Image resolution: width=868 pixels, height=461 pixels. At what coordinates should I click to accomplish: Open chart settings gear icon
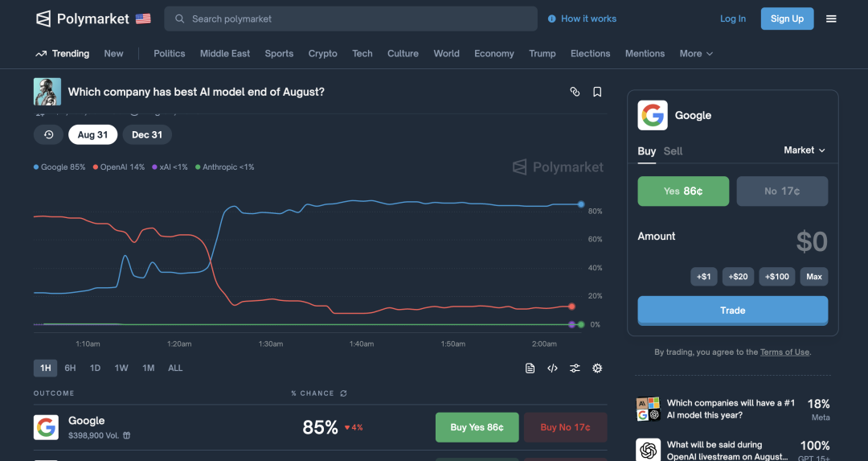(x=597, y=368)
